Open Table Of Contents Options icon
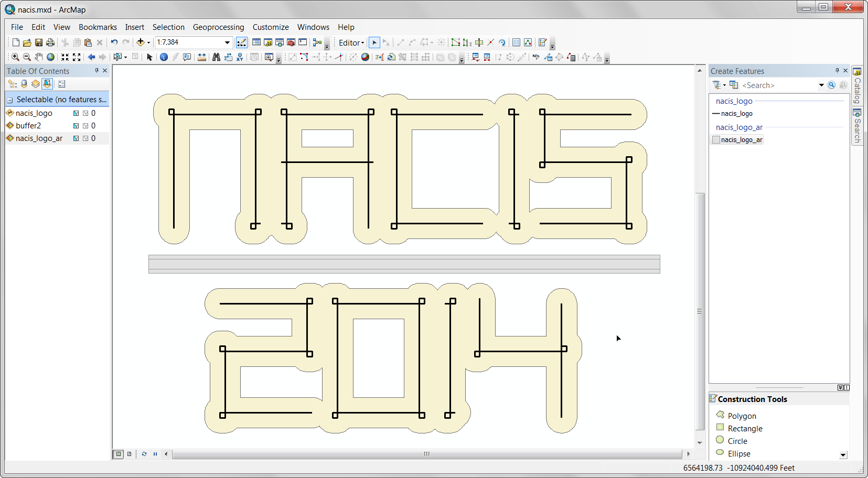868x478 pixels. (62, 84)
